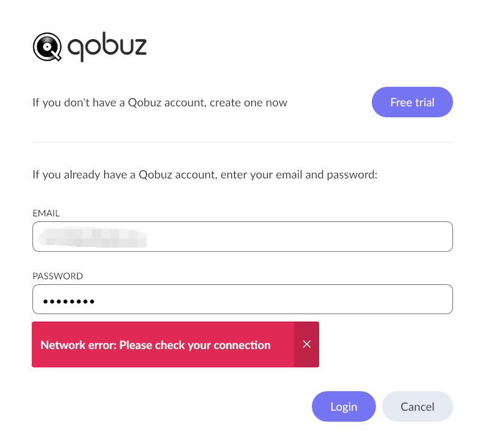The width and height of the screenshot is (483, 448).
Task: Start a Free trial
Action: coord(412,102)
